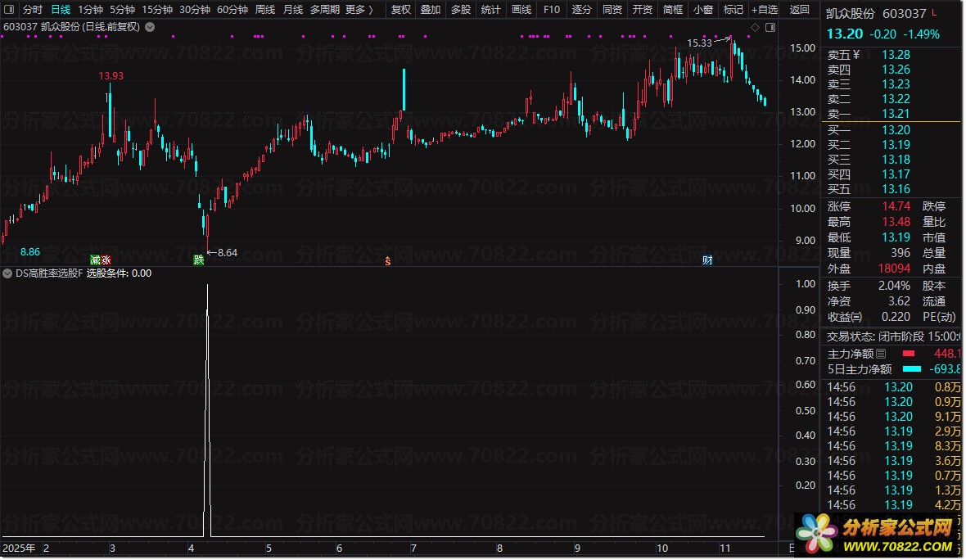The height and width of the screenshot is (560, 966).
Task: Click the orange $ marker near July
Action: click(387, 261)
